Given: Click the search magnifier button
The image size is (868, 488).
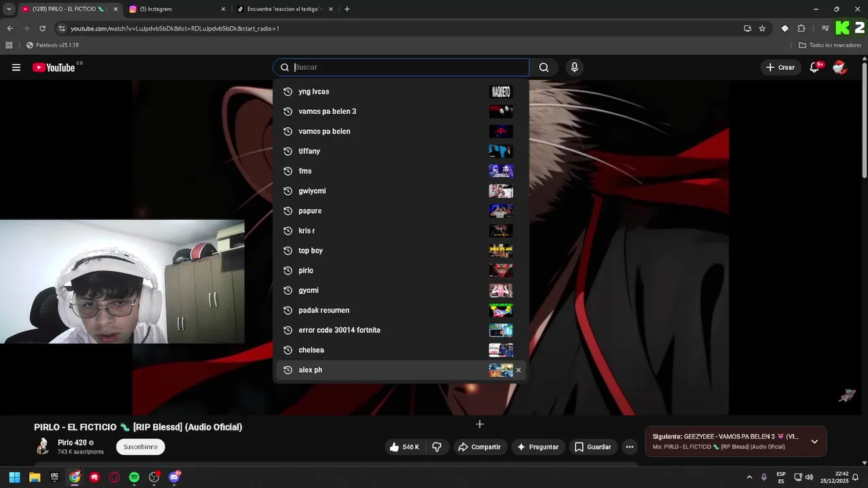Looking at the screenshot, I should (x=544, y=67).
